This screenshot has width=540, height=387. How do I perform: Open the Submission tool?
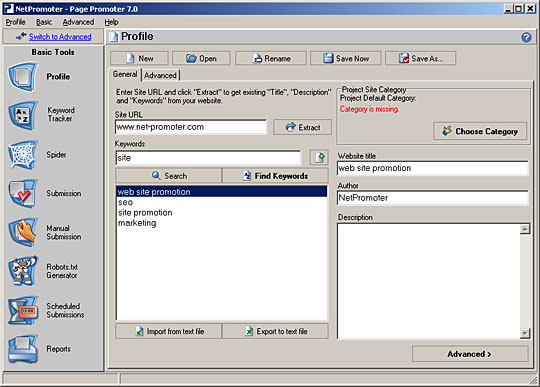point(45,193)
